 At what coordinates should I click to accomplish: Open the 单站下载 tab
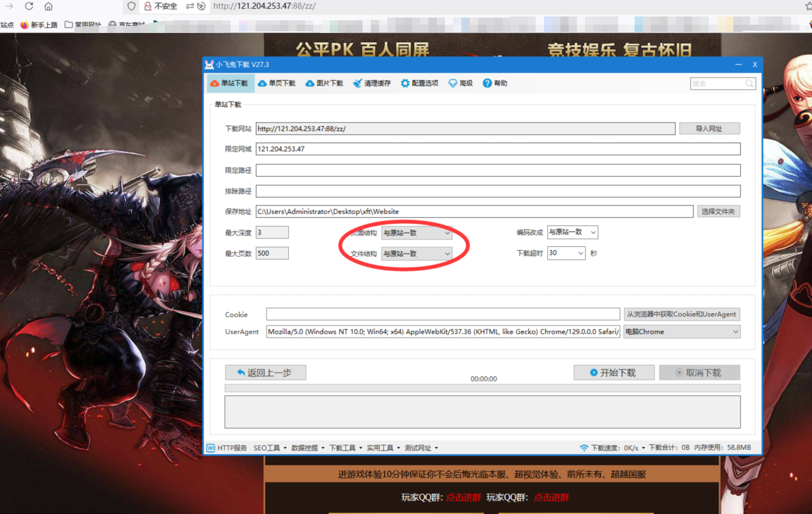point(230,84)
